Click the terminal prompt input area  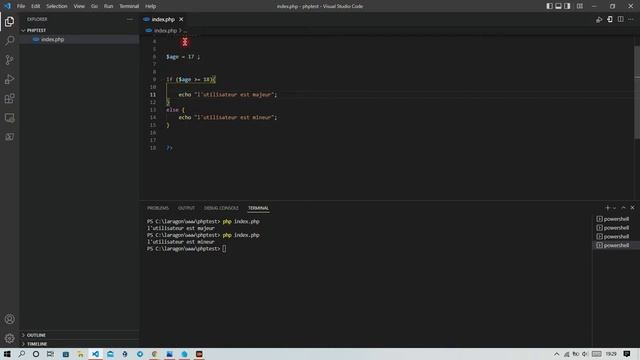click(x=224, y=249)
